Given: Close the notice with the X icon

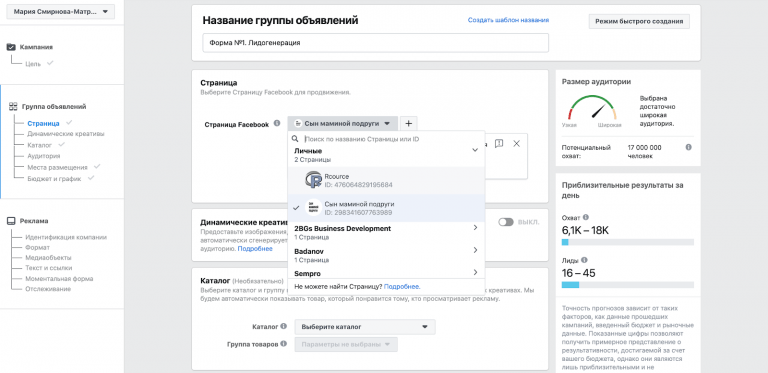Looking at the screenshot, I should [516, 143].
